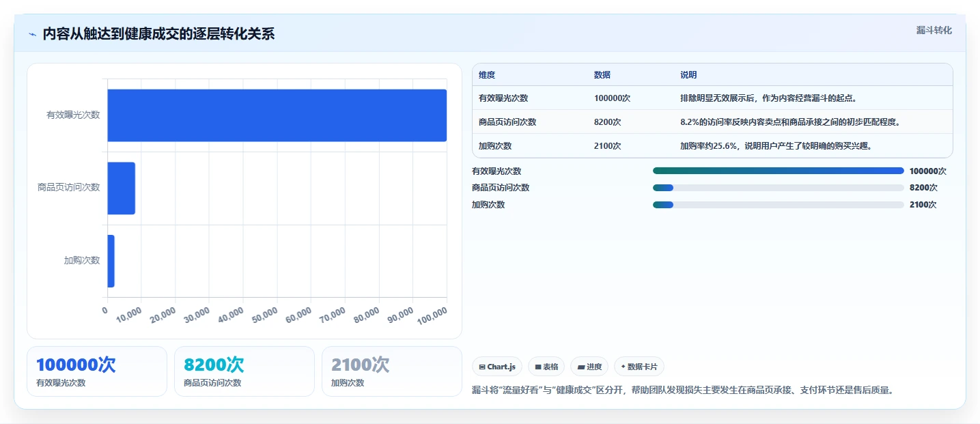Select the 2100次 data card
The image size is (980, 424).
[x=392, y=371]
